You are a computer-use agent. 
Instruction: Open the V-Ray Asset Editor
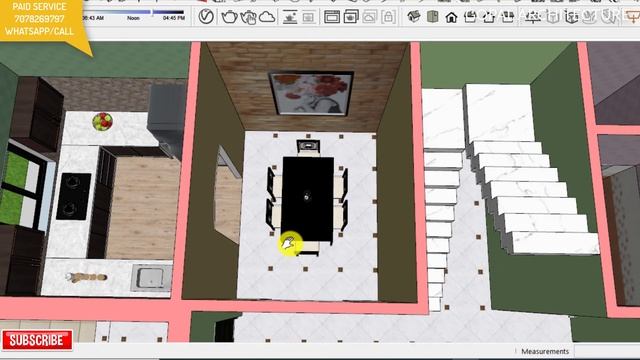(206, 17)
